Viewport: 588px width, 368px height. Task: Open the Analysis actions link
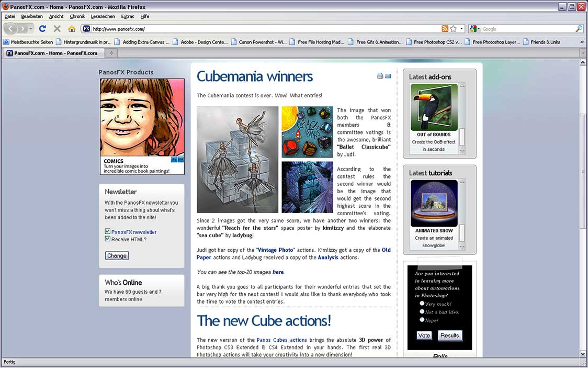click(328, 258)
